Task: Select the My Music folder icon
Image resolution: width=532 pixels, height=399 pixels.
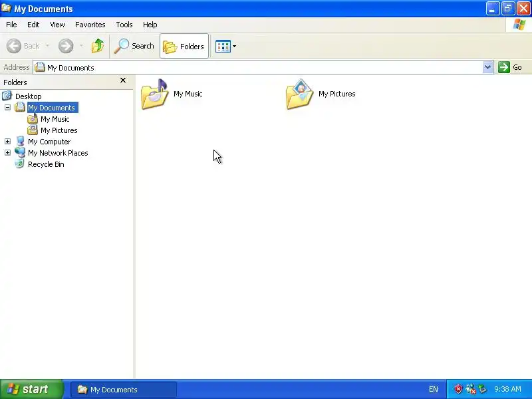Action: [x=155, y=94]
